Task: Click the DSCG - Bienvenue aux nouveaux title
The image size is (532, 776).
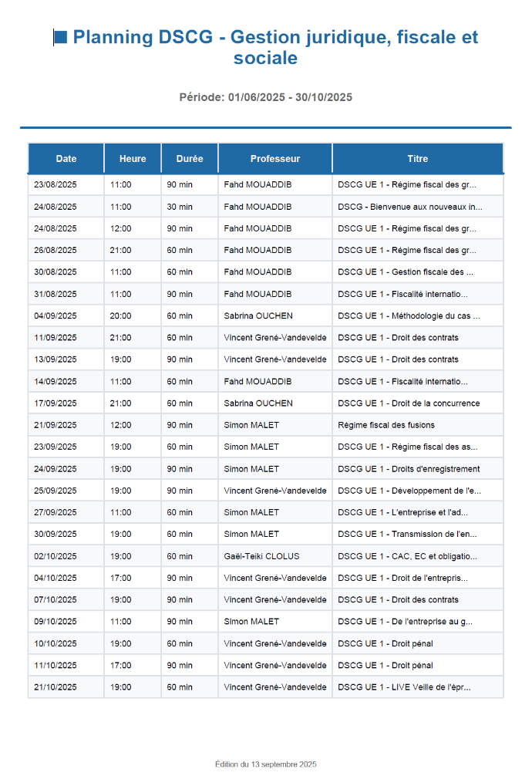Action: pyautogui.click(x=409, y=207)
